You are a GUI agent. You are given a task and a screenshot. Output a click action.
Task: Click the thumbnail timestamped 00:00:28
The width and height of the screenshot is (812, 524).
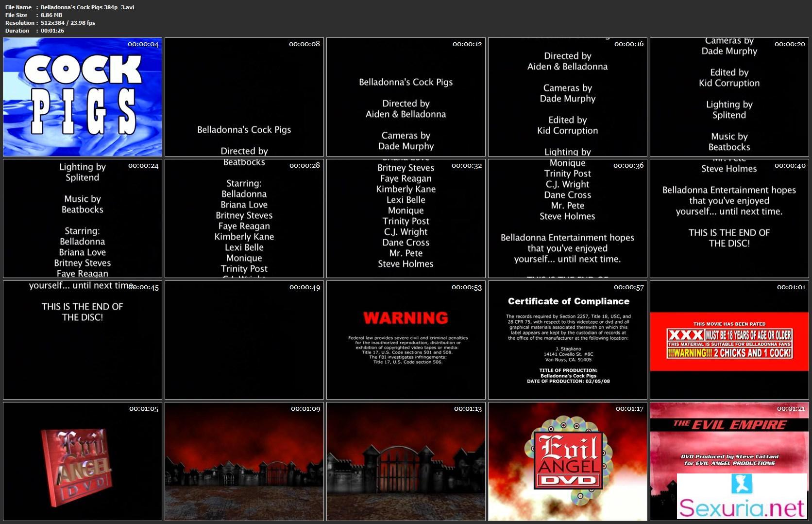point(244,218)
